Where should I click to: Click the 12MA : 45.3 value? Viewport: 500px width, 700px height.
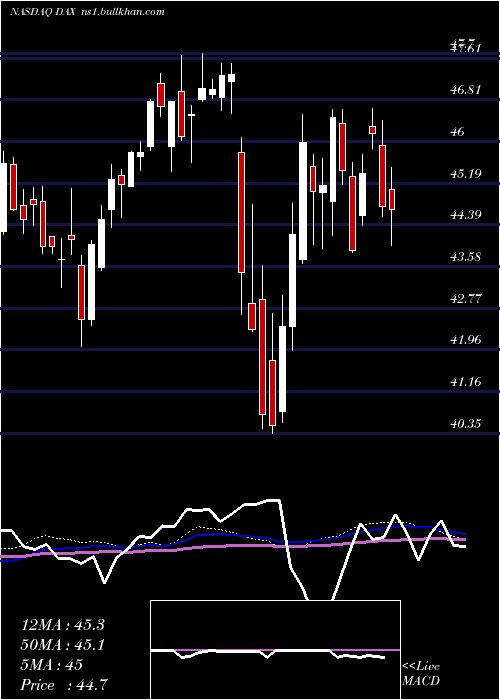(x=63, y=625)
